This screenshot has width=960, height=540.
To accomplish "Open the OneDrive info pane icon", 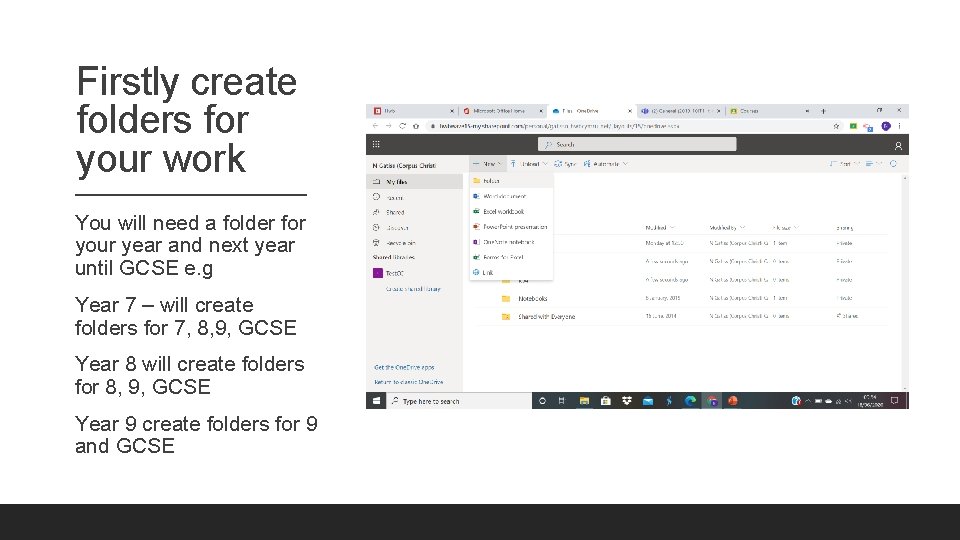I will tap(893, 164).
